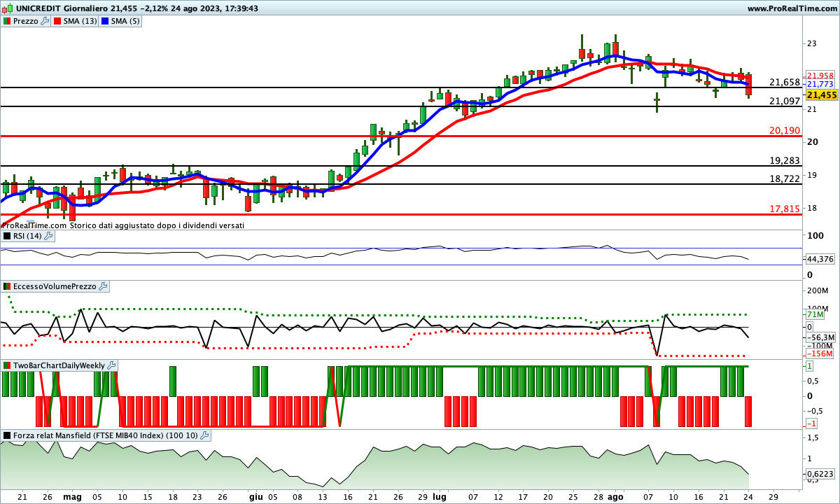Click the 'mag' month on date axis
This screenshot has height=504, width=840.
pyautogui.click(x=72, y=496)
